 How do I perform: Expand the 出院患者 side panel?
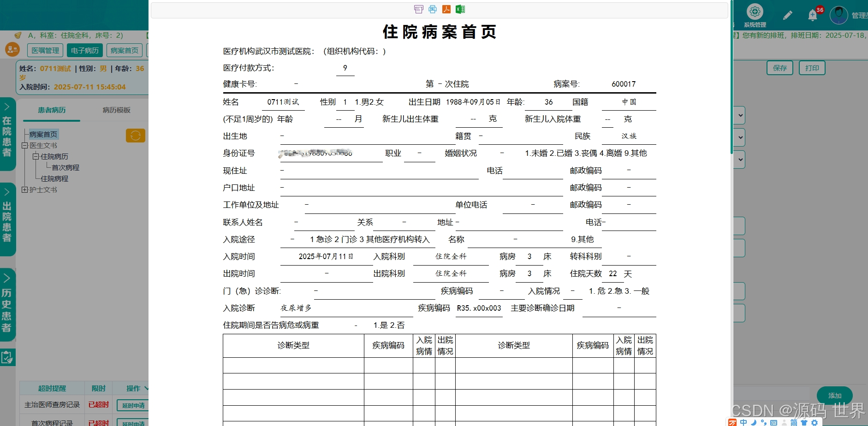tap(7, 219)
